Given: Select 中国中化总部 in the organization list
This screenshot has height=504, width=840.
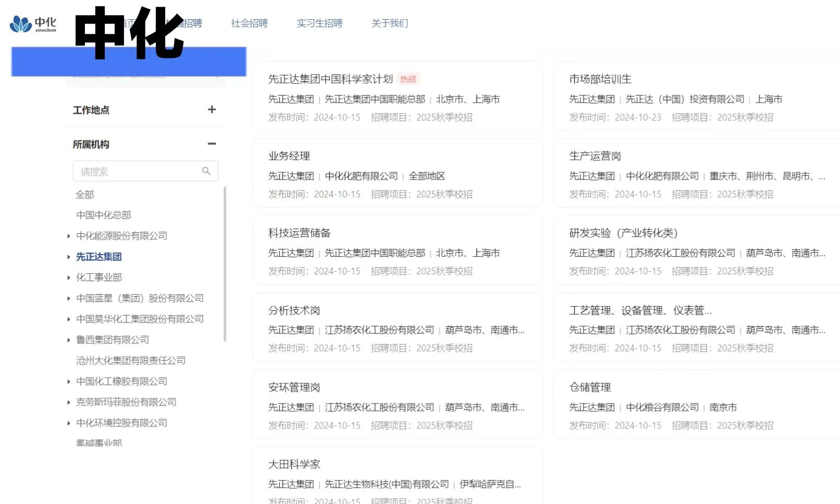Looking at the screenshot, I should 102,215.
